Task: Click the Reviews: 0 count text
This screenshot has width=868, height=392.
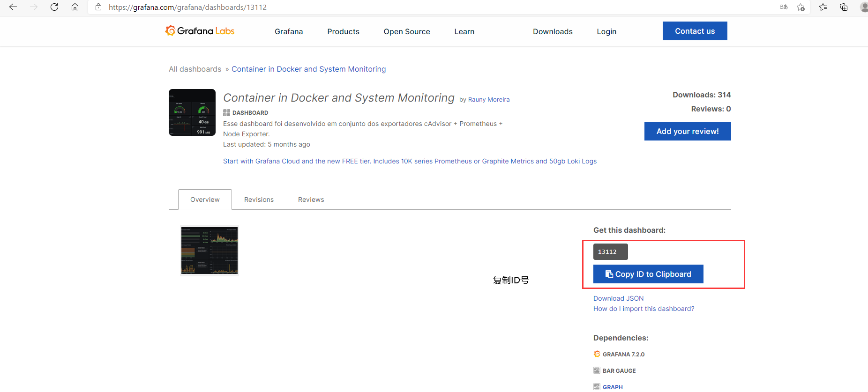Action: coord(711,109)
